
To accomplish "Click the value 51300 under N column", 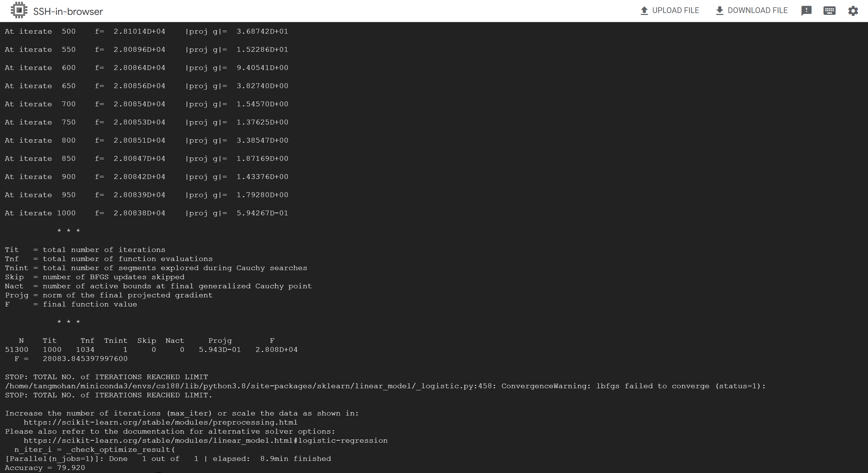I will pyautogui.click(x=17, y=350).
